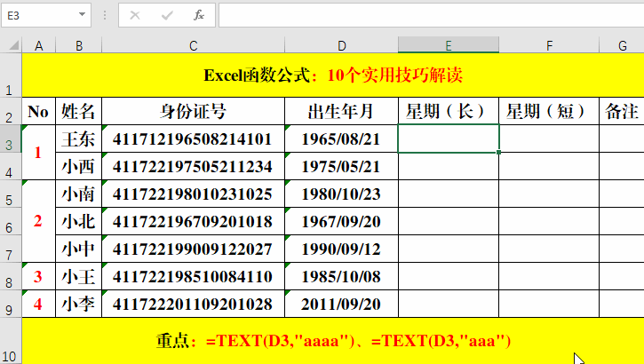Click ID cell 411722196709201018
This screenshot has height=364, width=644.
tap(193, 221)
